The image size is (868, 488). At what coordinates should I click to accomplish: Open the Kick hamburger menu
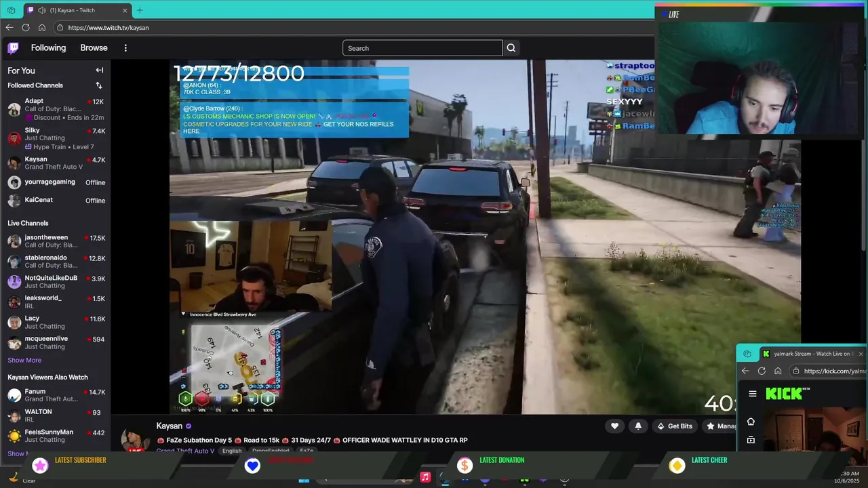coord(752,394)
